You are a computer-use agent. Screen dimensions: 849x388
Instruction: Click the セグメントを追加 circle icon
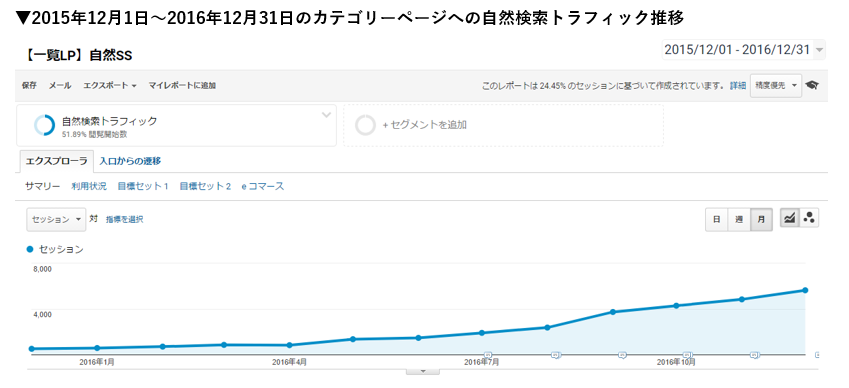click(x=365, y=125)
